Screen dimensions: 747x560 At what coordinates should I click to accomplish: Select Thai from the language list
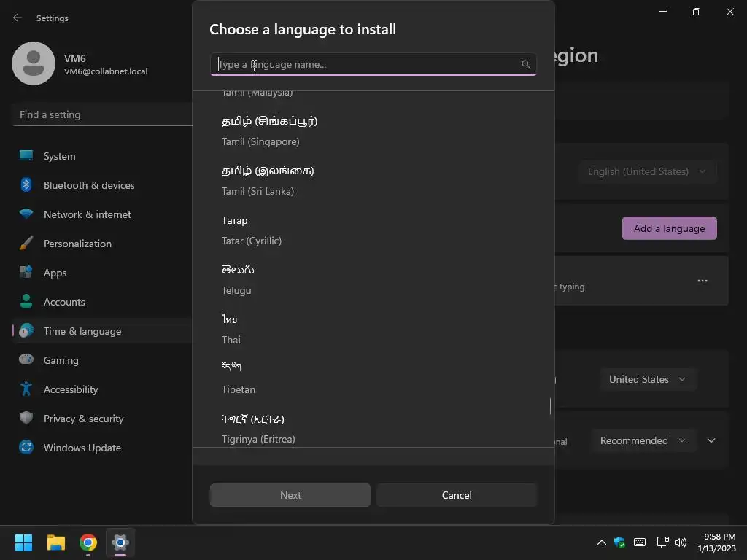373,329
